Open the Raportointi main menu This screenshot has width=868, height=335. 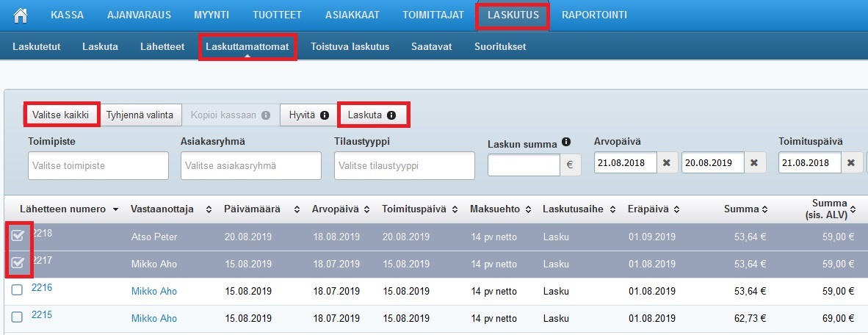pyautogui.click(x=594, y=15)
